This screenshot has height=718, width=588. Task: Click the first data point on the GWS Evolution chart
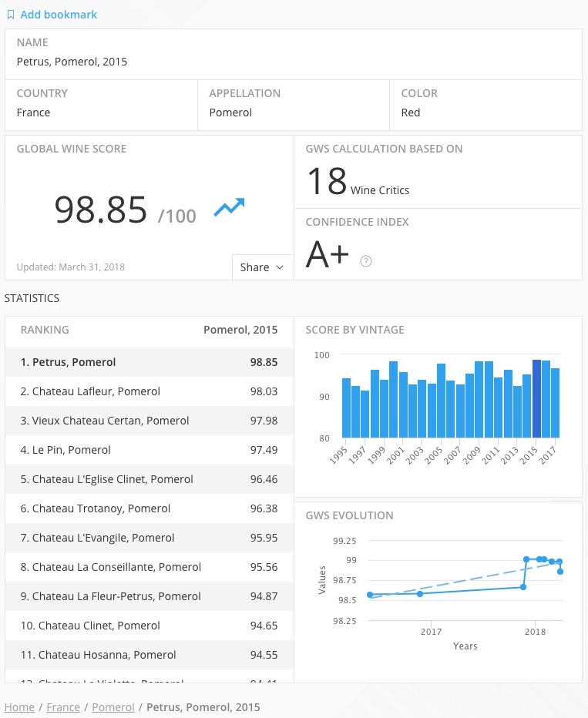371,595
